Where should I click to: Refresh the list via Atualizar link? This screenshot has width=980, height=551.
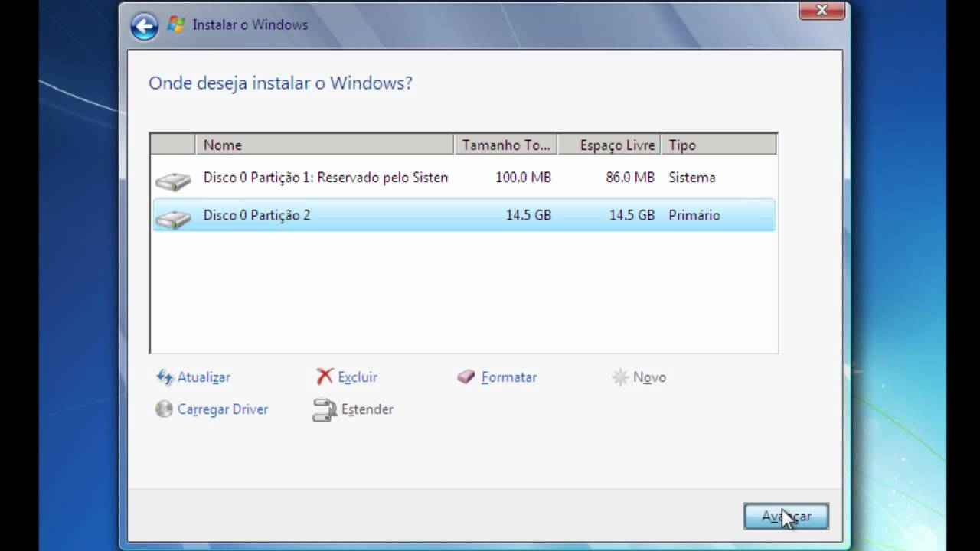point(204,377)
